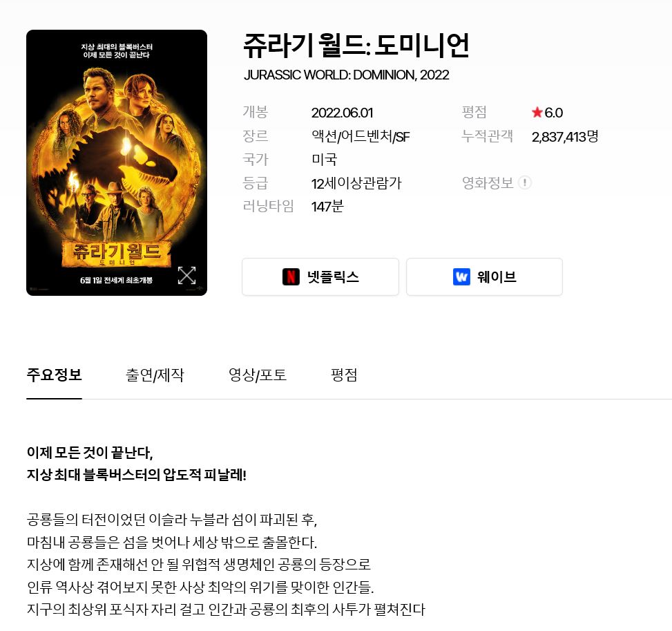Switch to the 출연/제작 tab
672x631 pixels.
[x=155, y=375]
